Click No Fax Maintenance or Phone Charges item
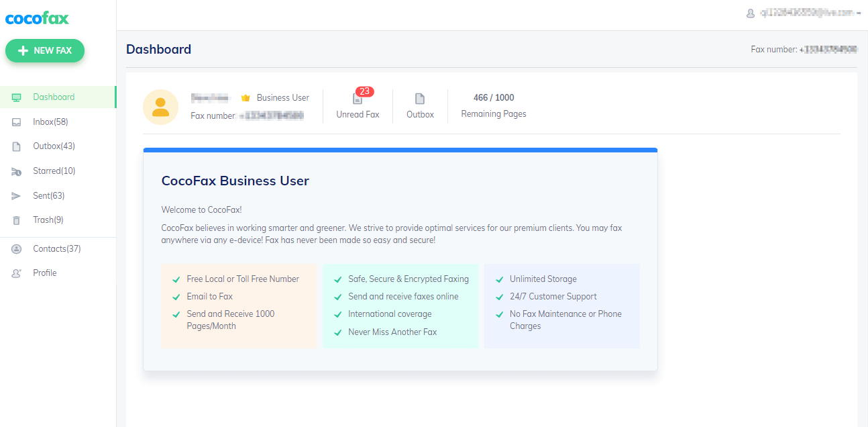868x427 pixels. point(565,320)
